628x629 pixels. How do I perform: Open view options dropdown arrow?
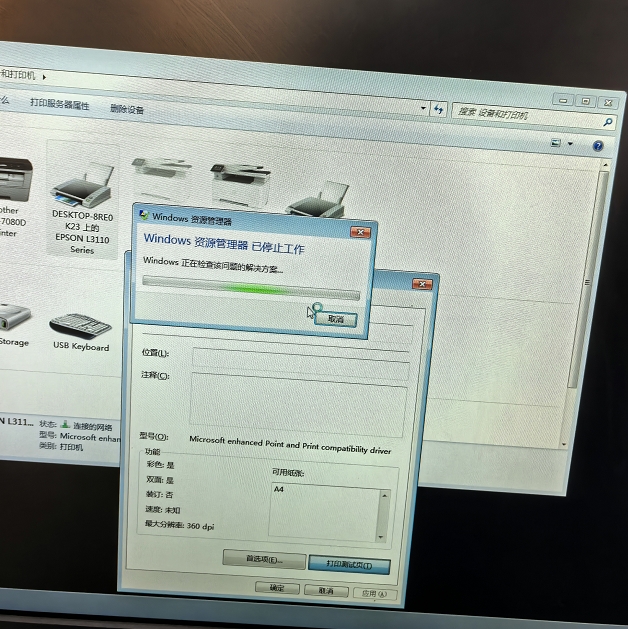(570, 144)
